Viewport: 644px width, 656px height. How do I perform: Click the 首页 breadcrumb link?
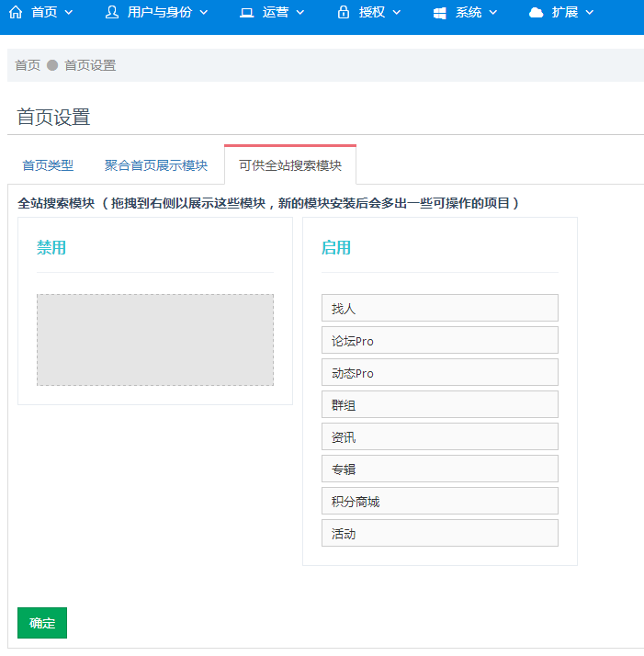[x=28, y=65]
